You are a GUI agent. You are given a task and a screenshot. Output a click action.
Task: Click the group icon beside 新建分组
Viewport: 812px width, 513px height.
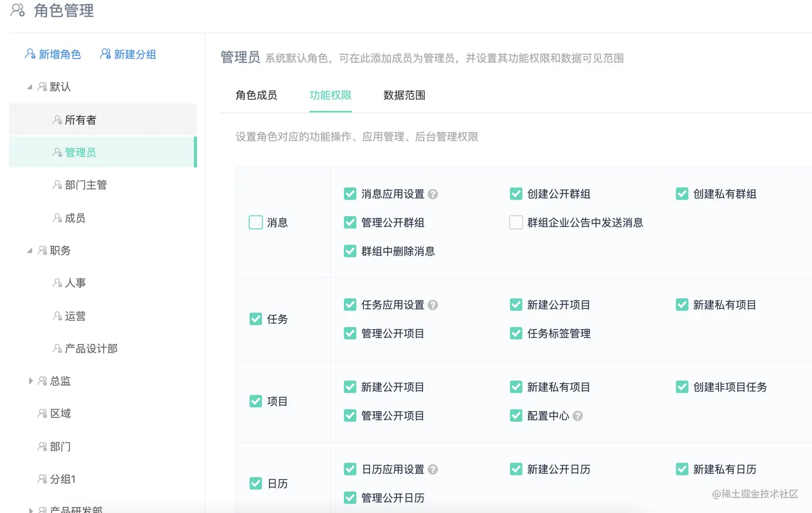pos(105,54)
